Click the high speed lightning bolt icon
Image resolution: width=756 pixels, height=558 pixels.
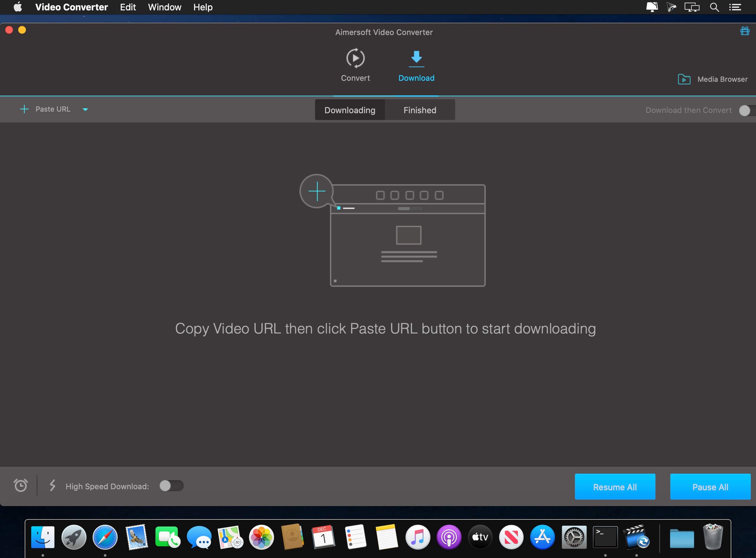coord(52,485)
